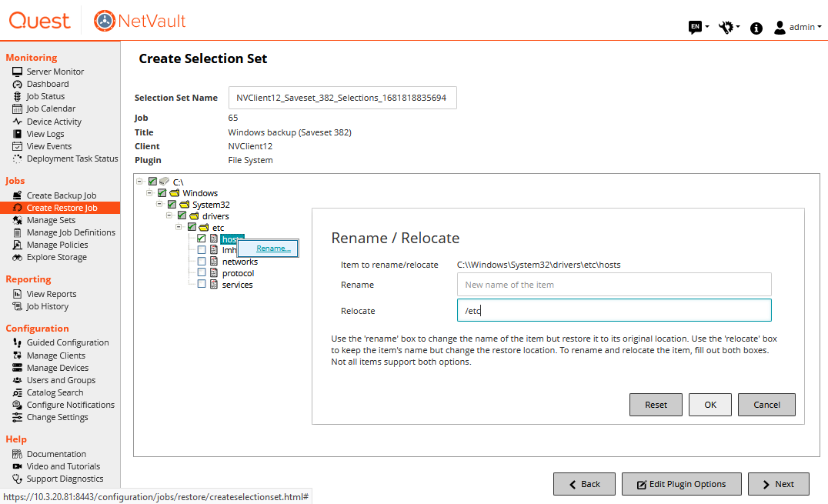Enable the services file checkbox
The width and height of the screenshot is (828, 504).
click(202, 284)
